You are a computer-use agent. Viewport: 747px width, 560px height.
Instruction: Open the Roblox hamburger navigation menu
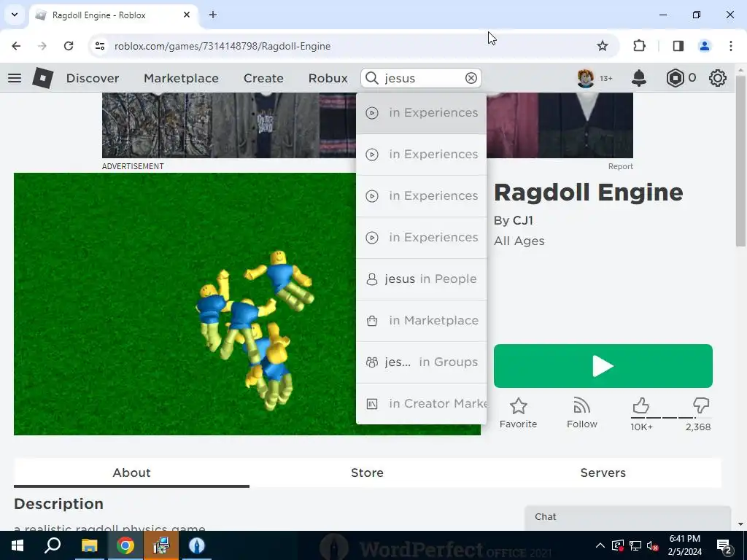tap(15, 78)
